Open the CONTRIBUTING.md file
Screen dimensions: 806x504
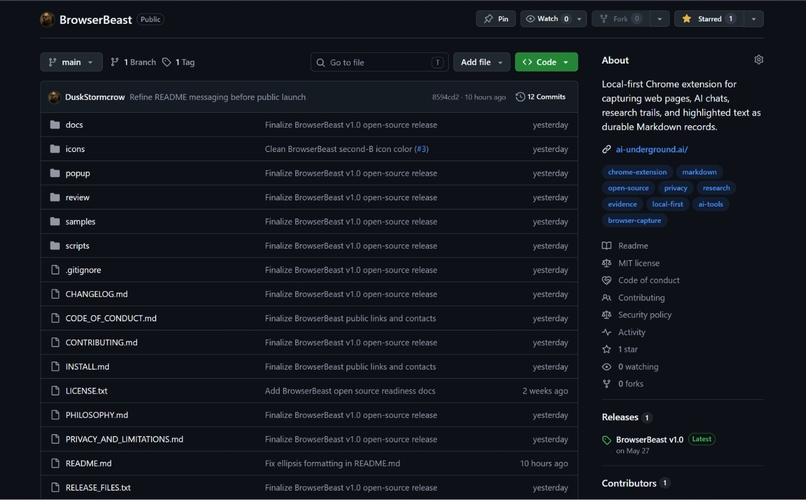point(101,343)
